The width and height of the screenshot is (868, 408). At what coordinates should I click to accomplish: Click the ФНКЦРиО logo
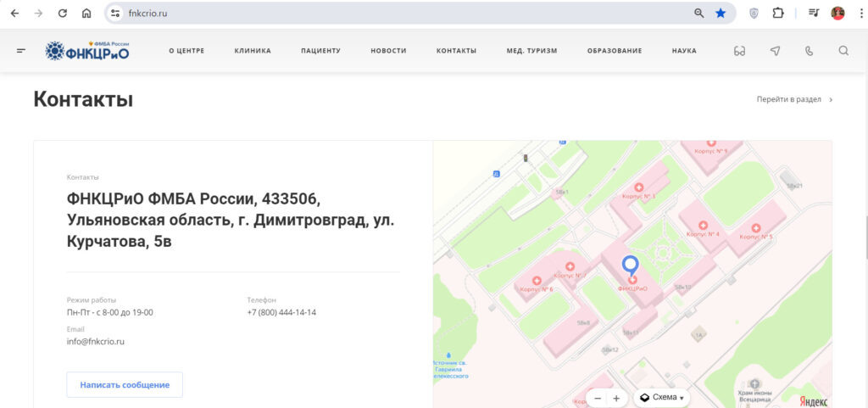tap(87, 50)
